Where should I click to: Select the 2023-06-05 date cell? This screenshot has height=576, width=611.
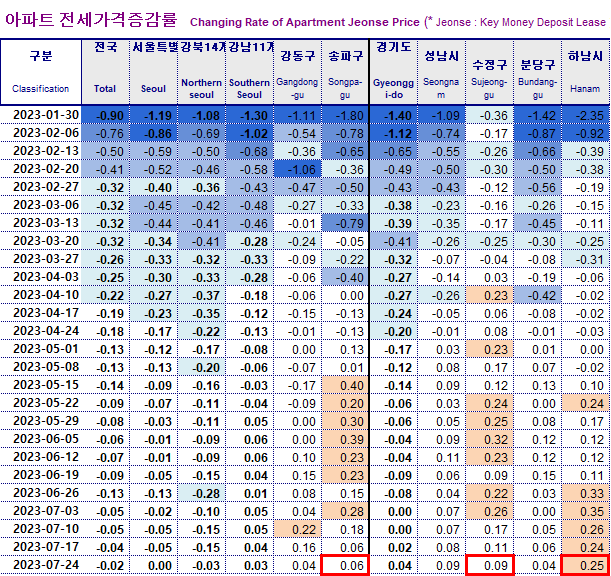[x=41, y=439]
